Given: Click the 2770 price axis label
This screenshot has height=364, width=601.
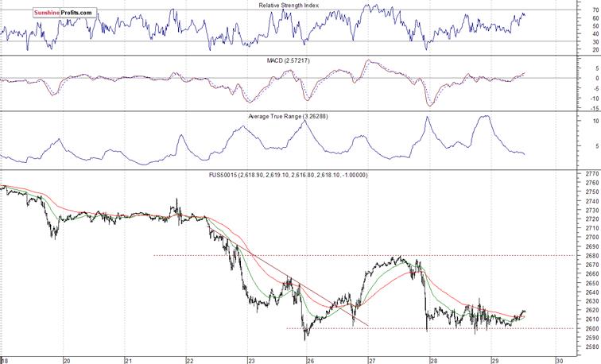Looking at the screenshot, I should coord(592,173).
